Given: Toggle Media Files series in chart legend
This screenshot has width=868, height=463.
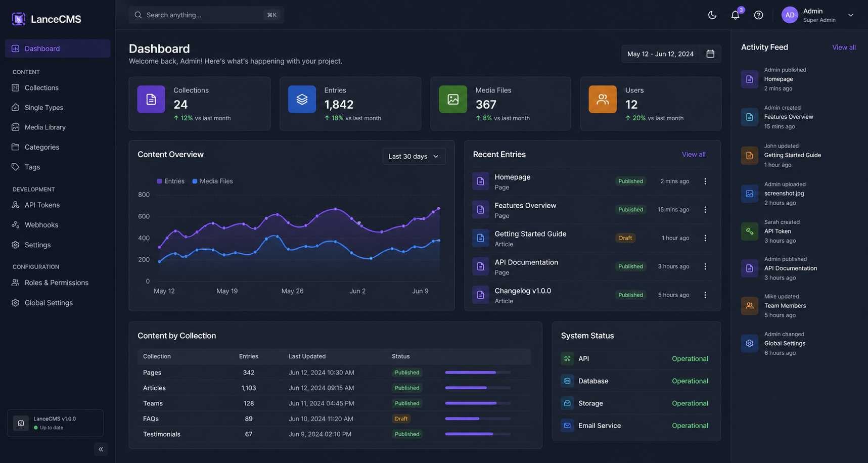Looking at the screenshot, I should (213, 181).
